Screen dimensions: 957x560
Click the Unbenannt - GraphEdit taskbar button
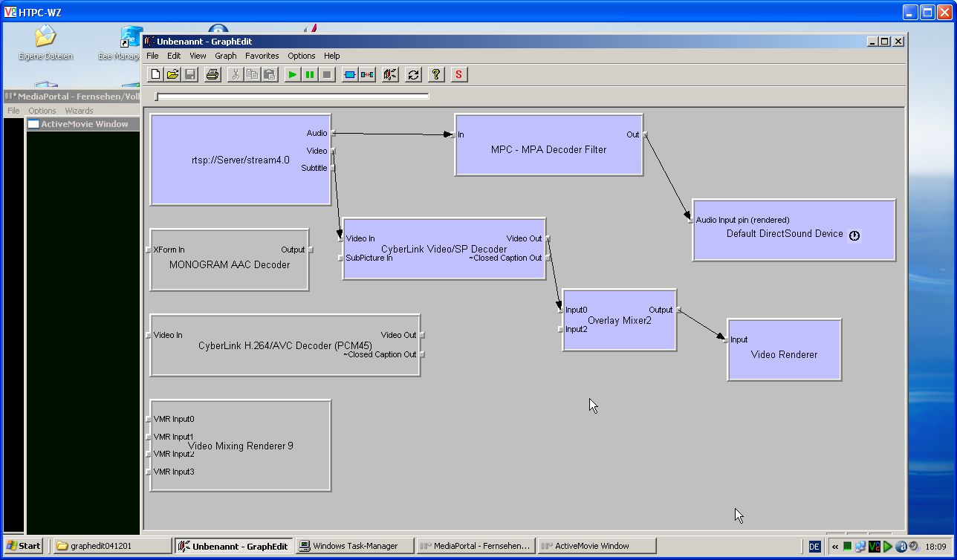click(233, 546)
